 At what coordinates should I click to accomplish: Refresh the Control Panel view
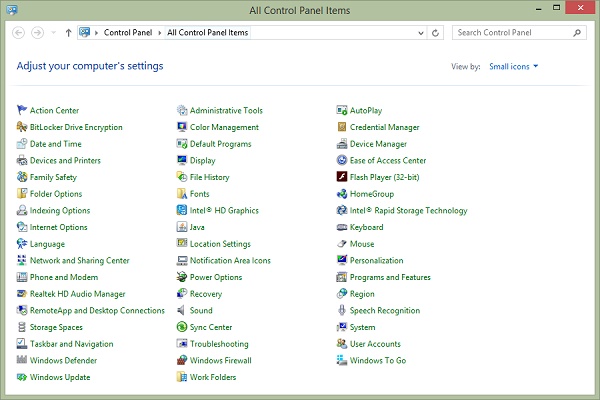pyautogui.click(x=435, y=33)
